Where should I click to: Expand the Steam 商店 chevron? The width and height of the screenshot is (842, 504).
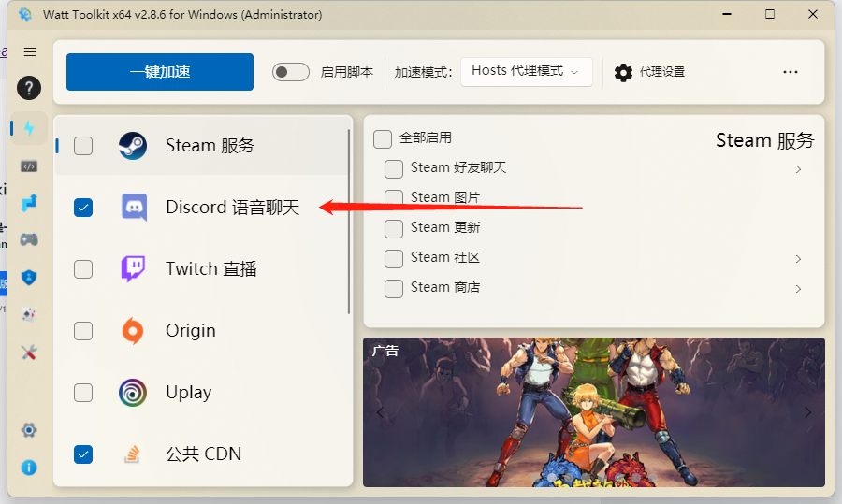coord(799,289)
